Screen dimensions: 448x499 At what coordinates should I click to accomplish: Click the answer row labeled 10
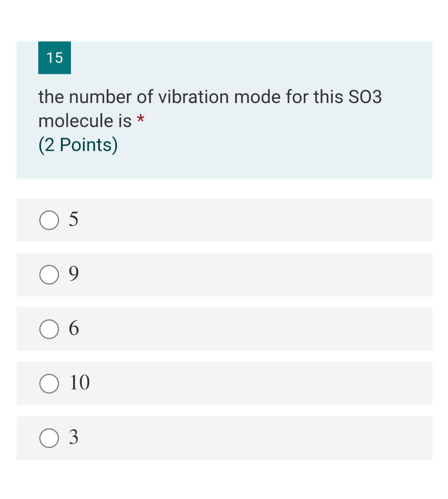coord(224,383)
